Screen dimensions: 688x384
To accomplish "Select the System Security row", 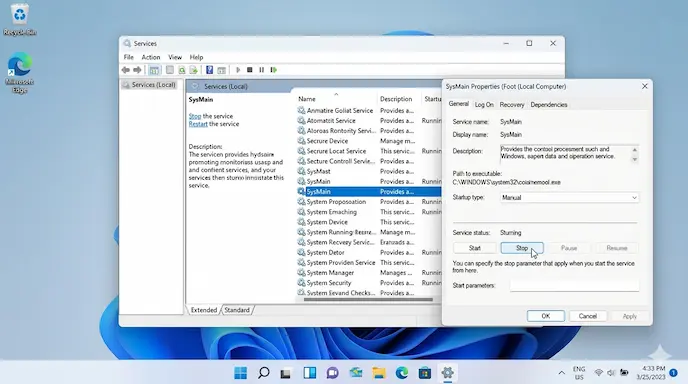I will pyautogui.click(x=369, y=283).
